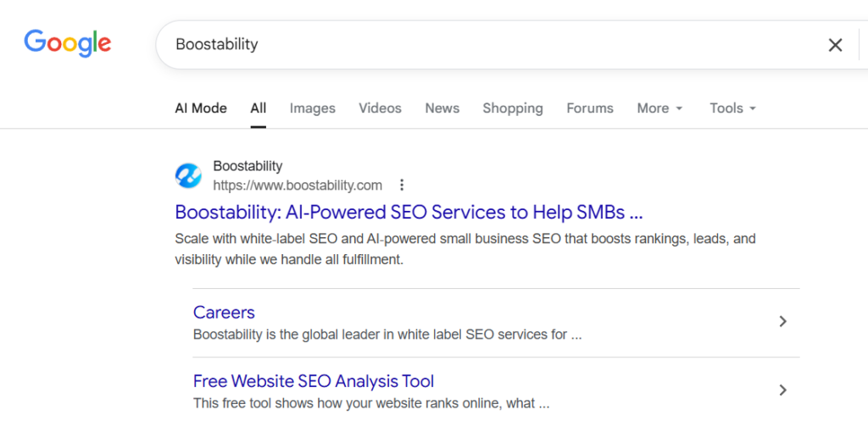Click the https://www.boostability.com URL

298,185
